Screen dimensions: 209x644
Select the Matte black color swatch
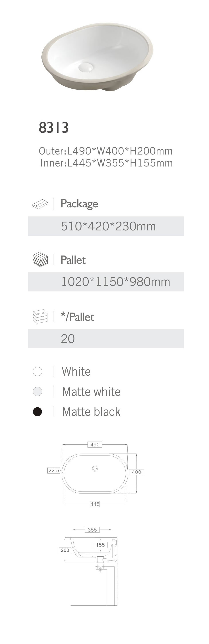[x=37, y=412]
